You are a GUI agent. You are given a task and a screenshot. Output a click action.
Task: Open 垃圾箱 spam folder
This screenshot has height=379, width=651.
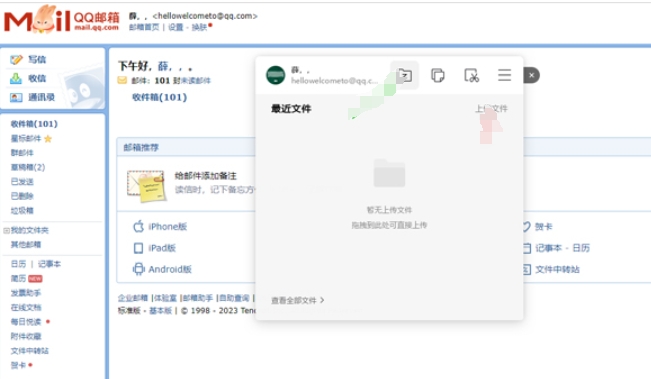(22, 210)
